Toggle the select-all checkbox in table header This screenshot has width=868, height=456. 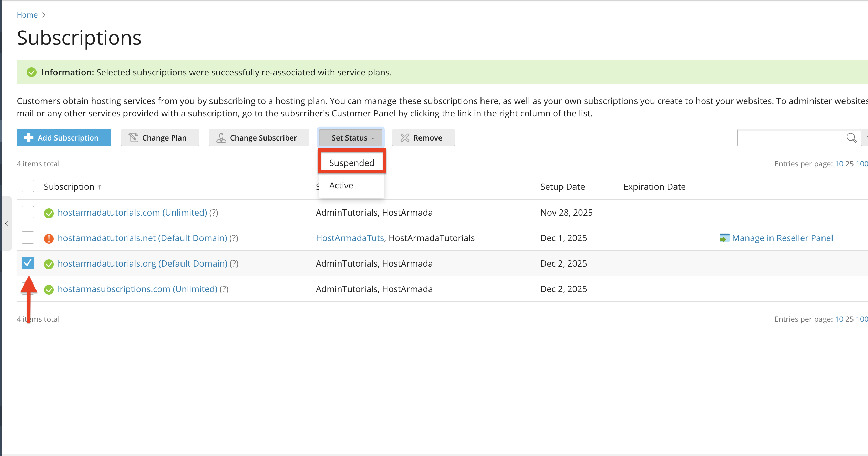[28, 186]
